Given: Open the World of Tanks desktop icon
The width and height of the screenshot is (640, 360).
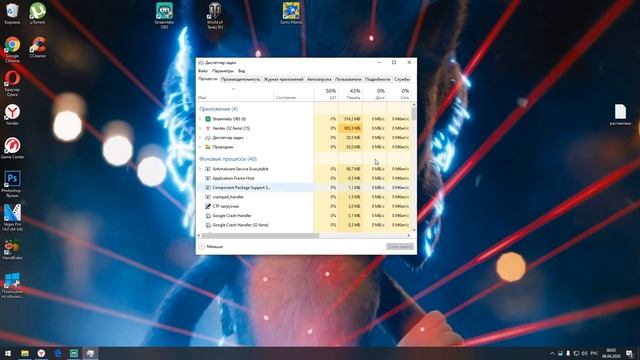Looking at the screenshot, I should [x=215, y=16].
